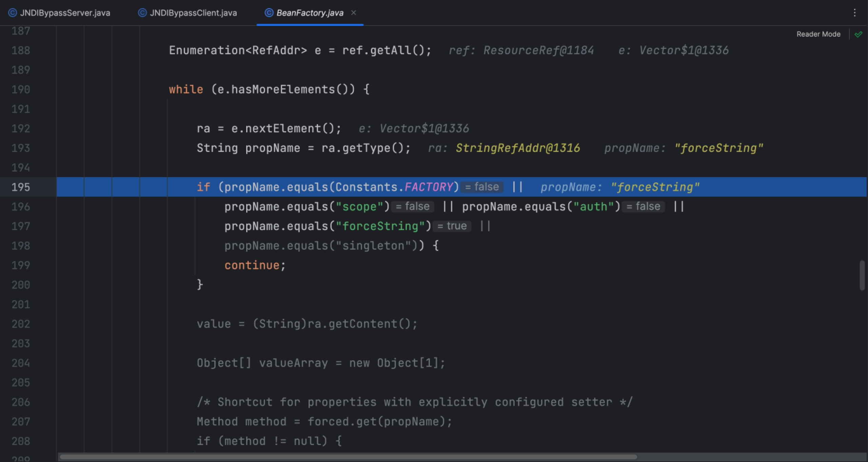Switch to the JNDIBypassClient.java tab

[x=188, y=13]
